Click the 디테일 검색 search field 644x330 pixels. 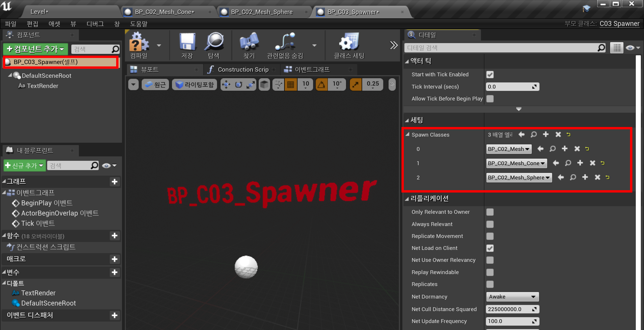[501, 48]
